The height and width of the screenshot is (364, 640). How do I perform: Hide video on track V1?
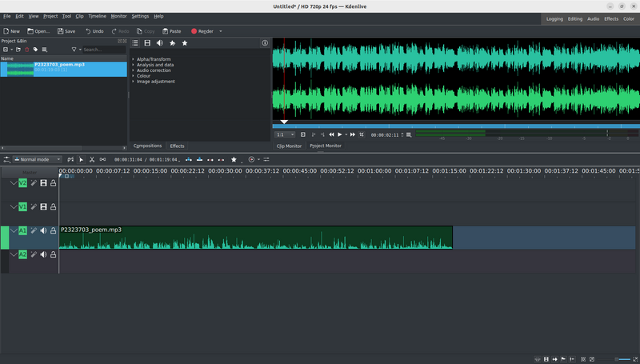click(x=43, y=206)
